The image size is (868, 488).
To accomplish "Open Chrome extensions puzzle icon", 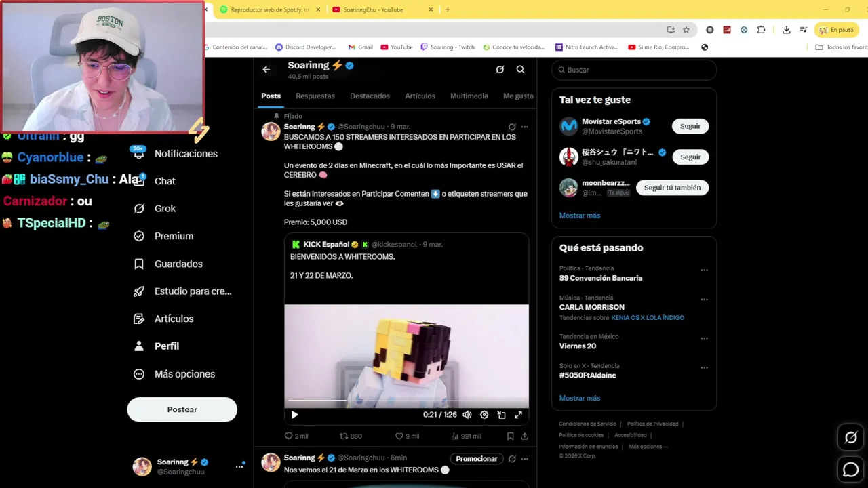I will tap(761, 30).
